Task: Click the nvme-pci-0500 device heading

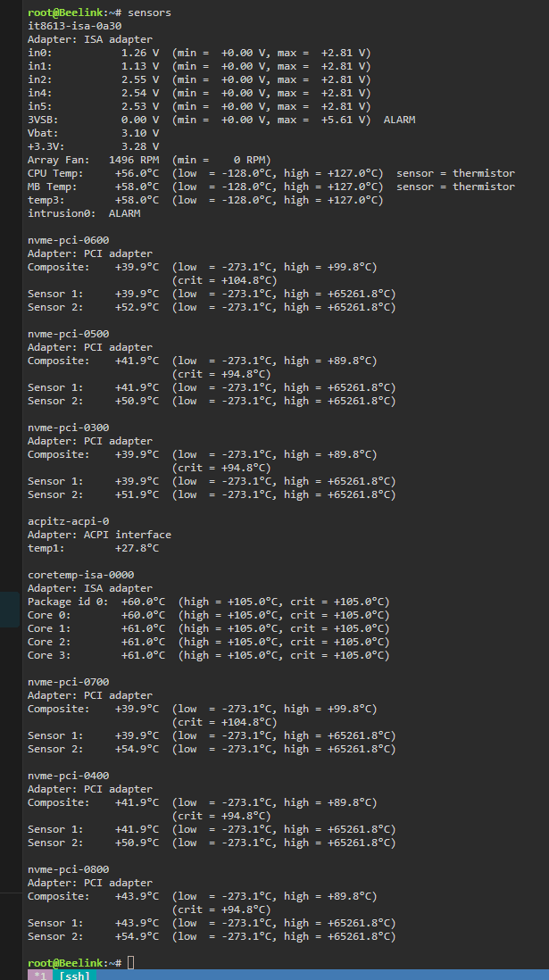Action: coord(68,334)
